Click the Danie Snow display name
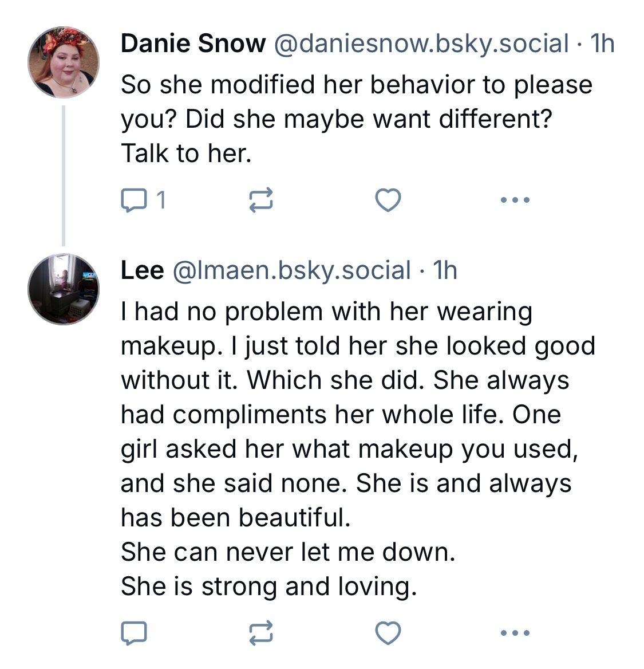This screenshot has height=669, width=644. [x=193, y=44]
